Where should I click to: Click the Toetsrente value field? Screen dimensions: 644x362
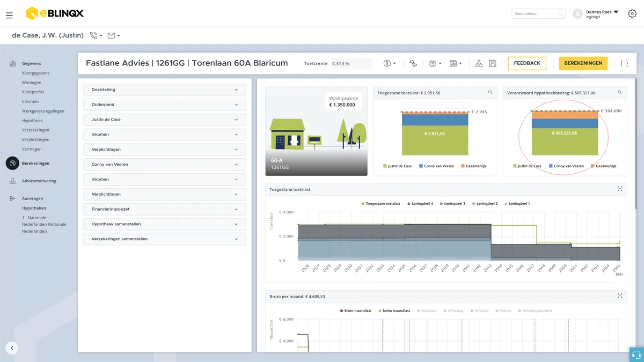point(351,63)
